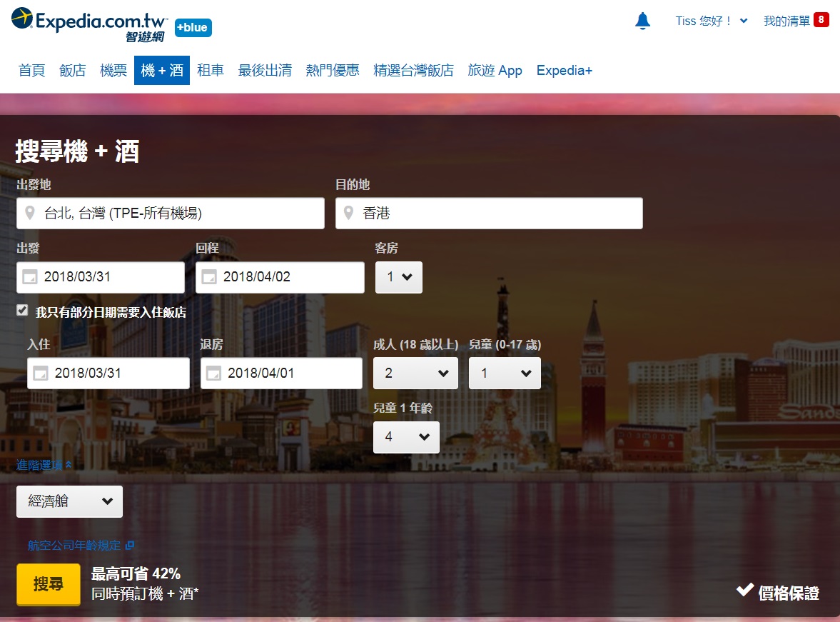The height and width of the screenshot is (622, 840).
Task: Click the notification bell icon
Action: click(x=642, y=21)
